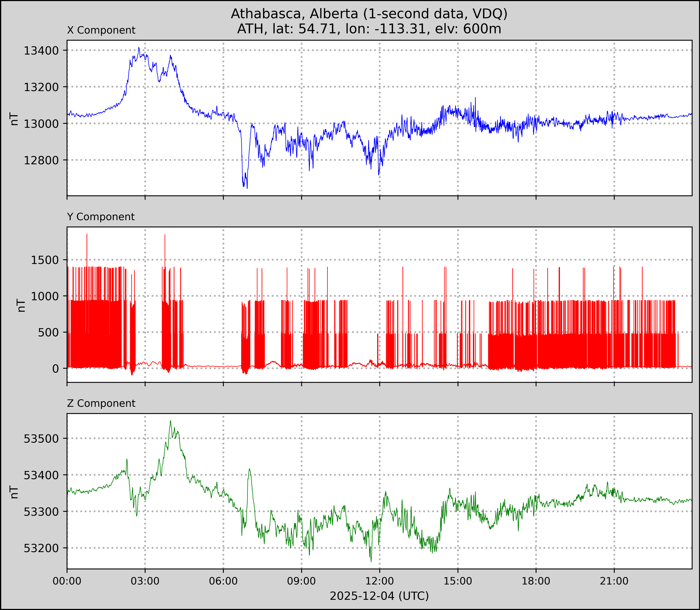Viewport: 700px width, 610px height.
Task: Click the blue X peak near 13400 nT
Action: tap(139, 48)
